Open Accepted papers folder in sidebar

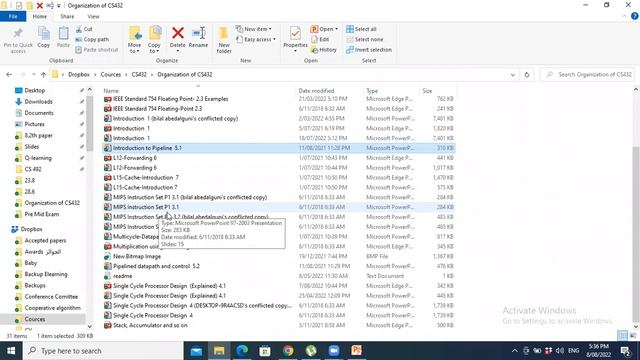coord(45,240)
